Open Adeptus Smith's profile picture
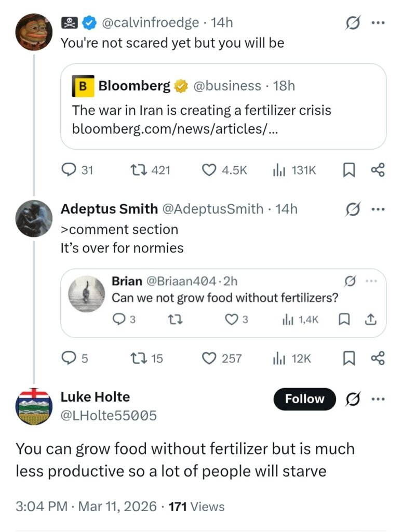Screen dimensions: 402x532 point(34,218)
